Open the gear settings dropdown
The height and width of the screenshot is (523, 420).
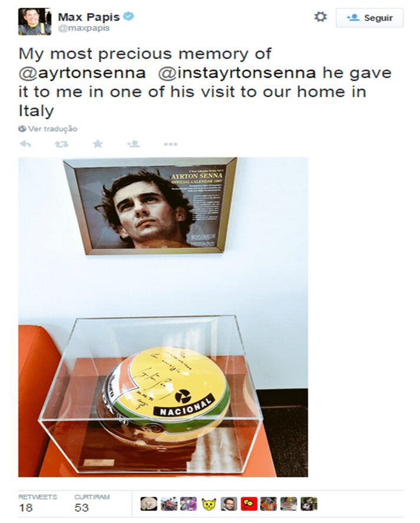coord(320,17)
